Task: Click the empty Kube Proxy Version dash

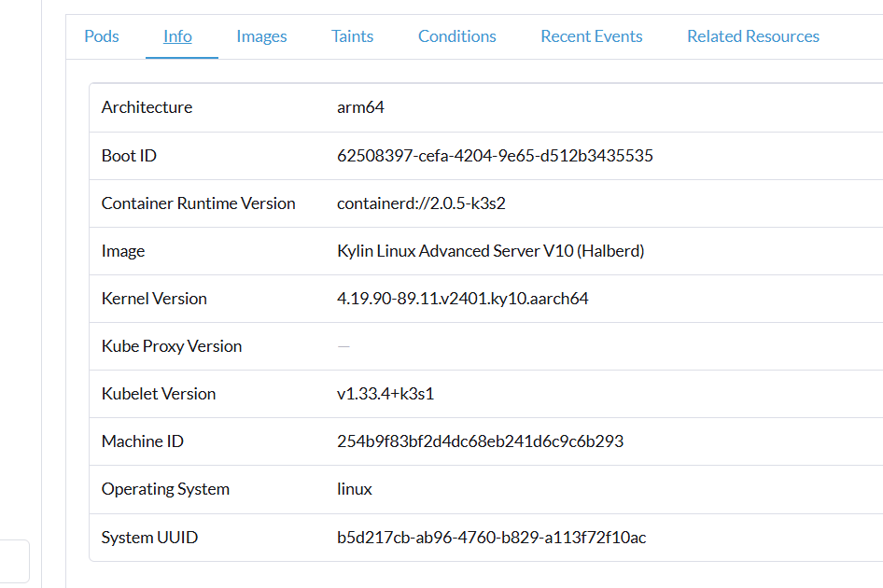Action: [343, 346]
